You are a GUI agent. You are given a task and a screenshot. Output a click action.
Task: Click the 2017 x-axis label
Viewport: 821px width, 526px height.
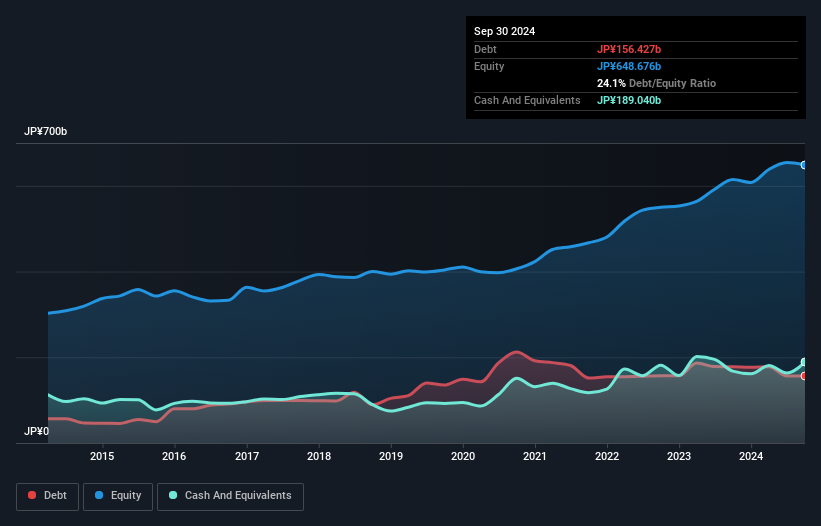(247, 456)
